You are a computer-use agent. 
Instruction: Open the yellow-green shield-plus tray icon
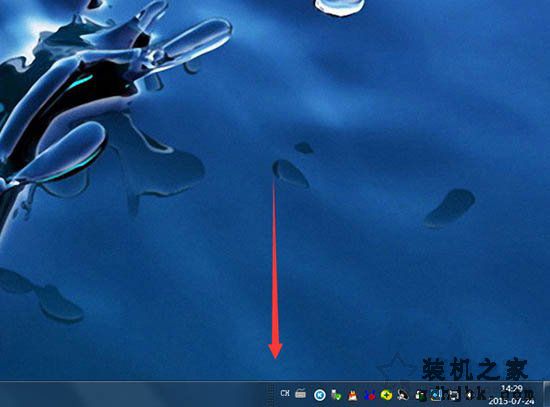click(x=386, y=395)
